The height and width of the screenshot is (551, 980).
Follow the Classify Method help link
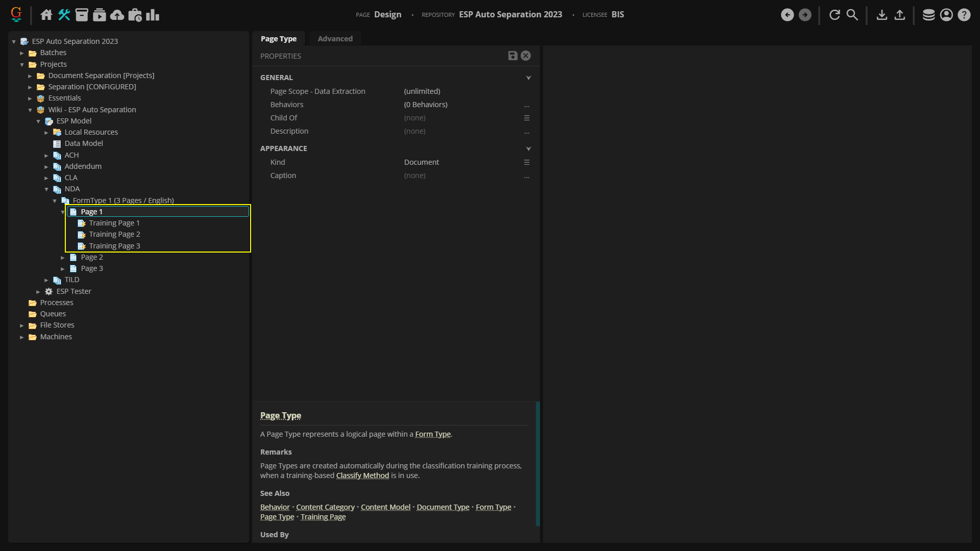pyautogui.click(x=362, y=475)
